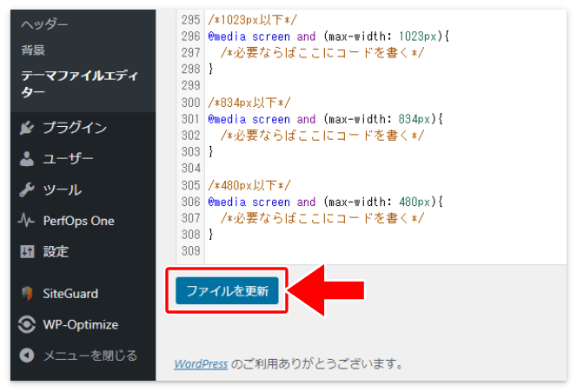Screen dimensions: 577x392
Task: Click the comment on line 302
Action: (322, 136)
